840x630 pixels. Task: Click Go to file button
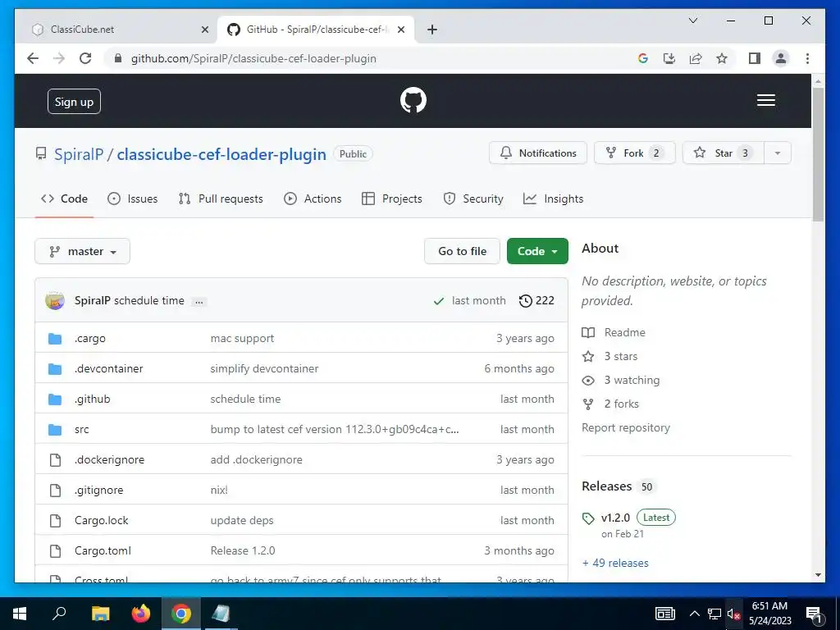(463, 251)
